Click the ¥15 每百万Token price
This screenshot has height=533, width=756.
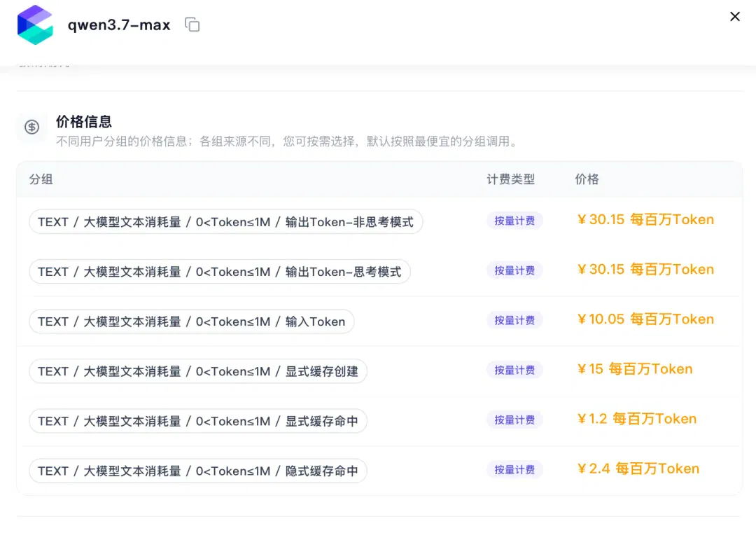coord(634,369)
